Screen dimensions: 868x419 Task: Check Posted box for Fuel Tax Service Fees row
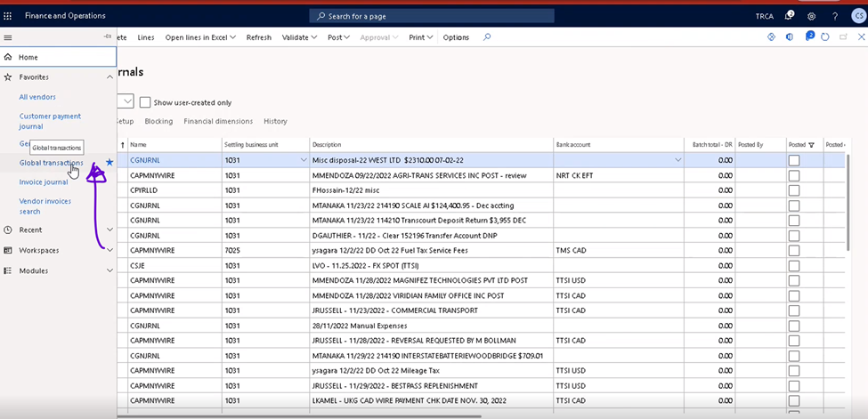pos(794,250)
